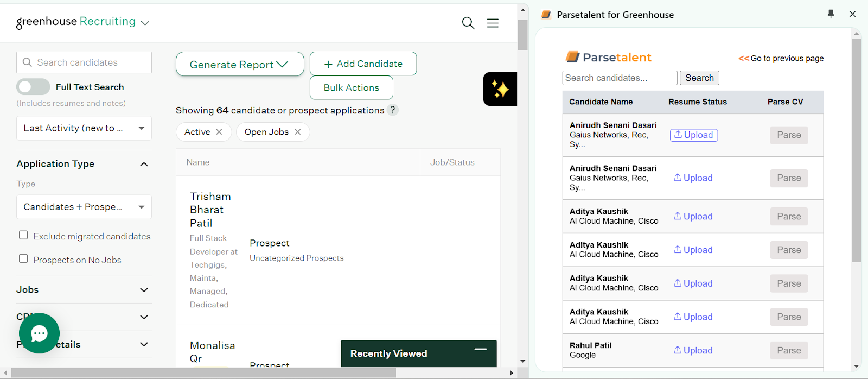Click the Greenhouse page scroll up arrow
The height and width of the screenshot is (379, 868).
[522, 10]
